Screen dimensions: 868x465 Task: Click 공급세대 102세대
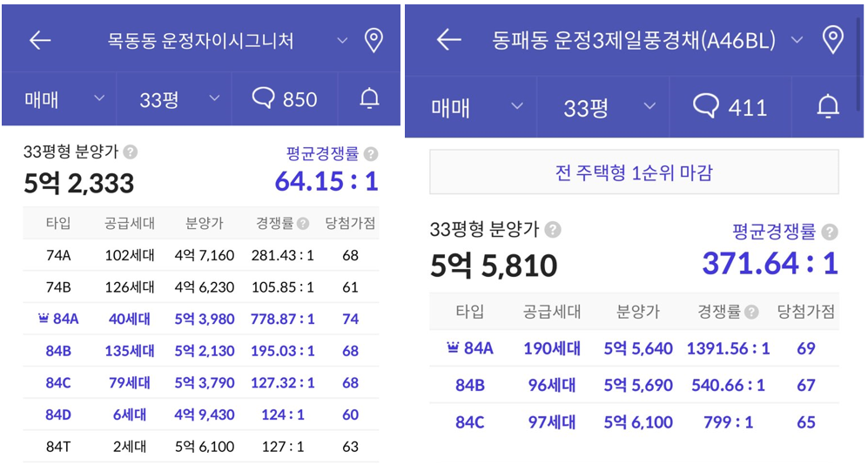[130, 255]
